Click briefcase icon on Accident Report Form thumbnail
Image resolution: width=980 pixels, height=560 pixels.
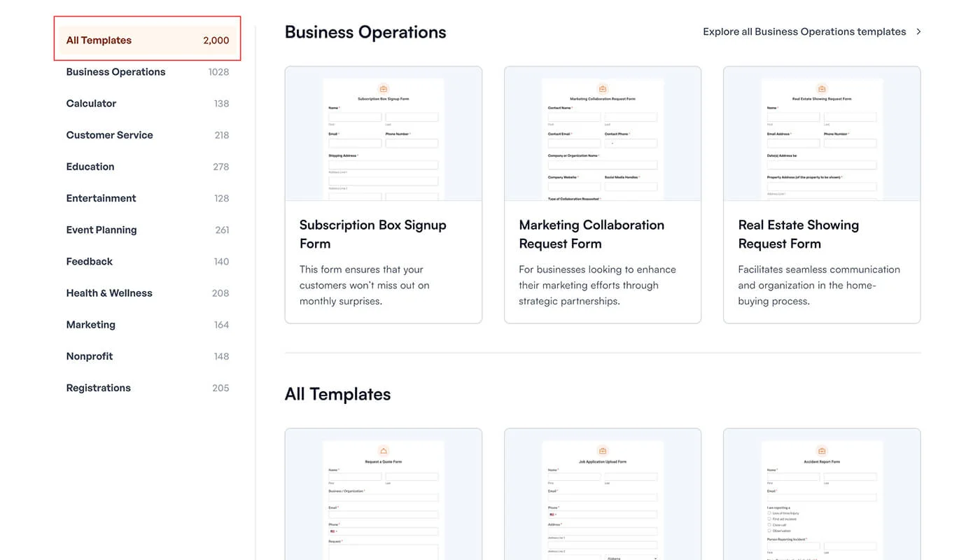[822, 451]
